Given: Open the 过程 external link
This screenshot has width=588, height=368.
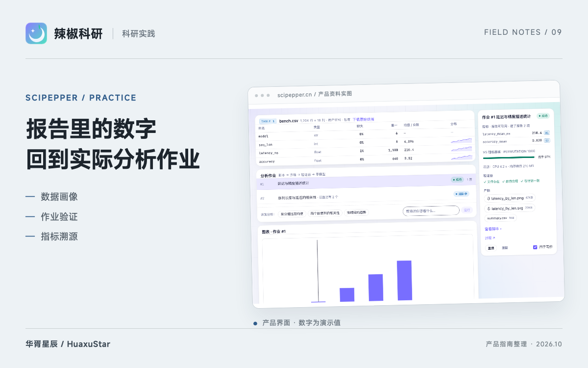Looking at the screenshot, I should tap(490, 238).
